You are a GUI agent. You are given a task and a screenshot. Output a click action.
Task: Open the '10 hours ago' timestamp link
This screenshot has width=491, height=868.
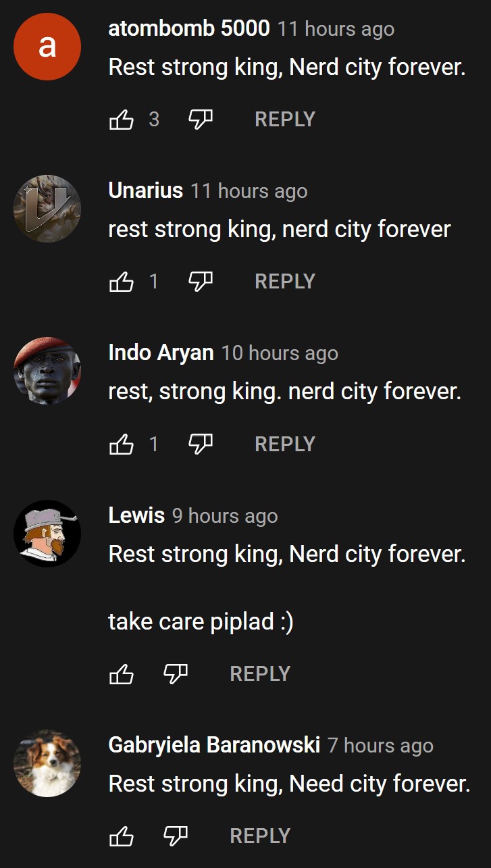pos(280,353)
